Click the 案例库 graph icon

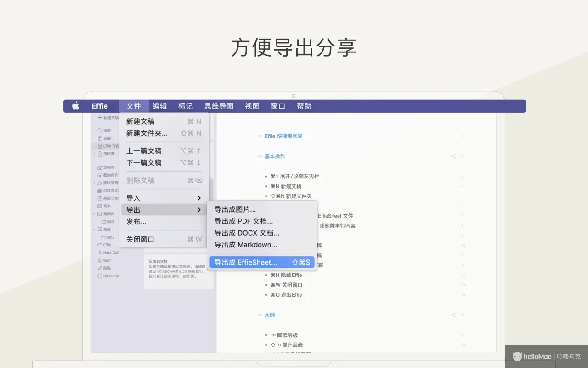[x=100, y=214]
